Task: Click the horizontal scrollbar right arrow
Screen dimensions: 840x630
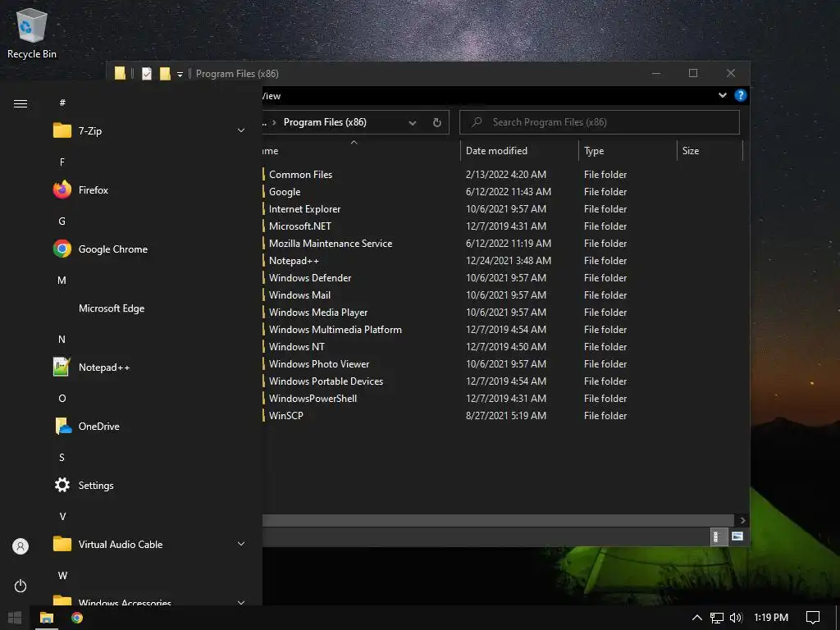Action: coord(742,520)
